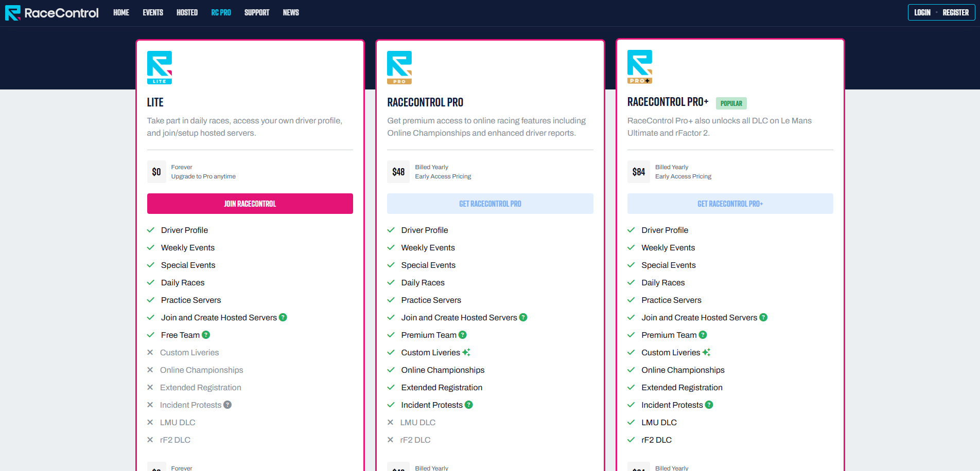Image resolution: width=980 pixels, height=471 pixels.
Task: Click the Lite plan logo icon
Action: coord(160,67)
